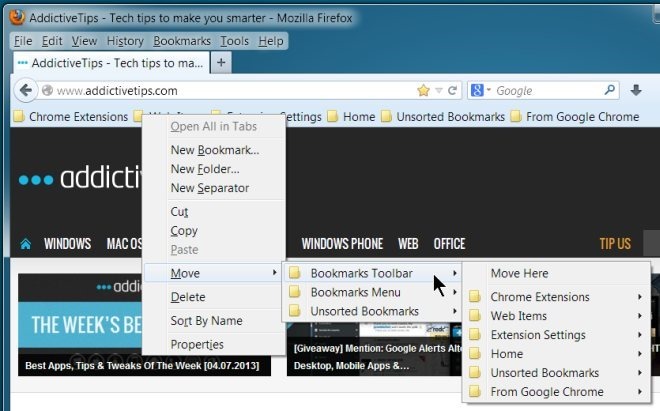Viewport: 660px width, 411px height.
Task: Open WINDOWS section in site navigation
Action: pyautogui.click(x=67, y=244)
